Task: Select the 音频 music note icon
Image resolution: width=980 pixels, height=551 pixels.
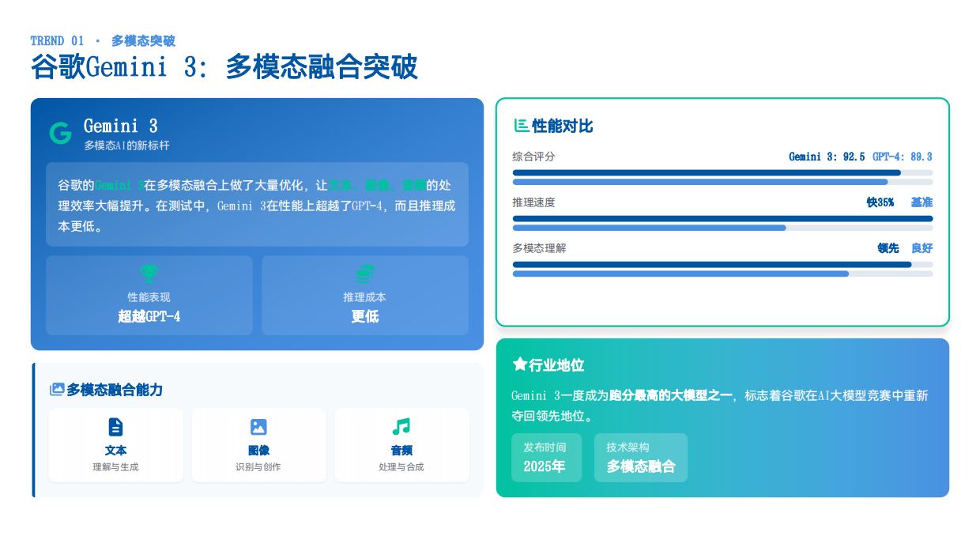Action: (401, 428)
